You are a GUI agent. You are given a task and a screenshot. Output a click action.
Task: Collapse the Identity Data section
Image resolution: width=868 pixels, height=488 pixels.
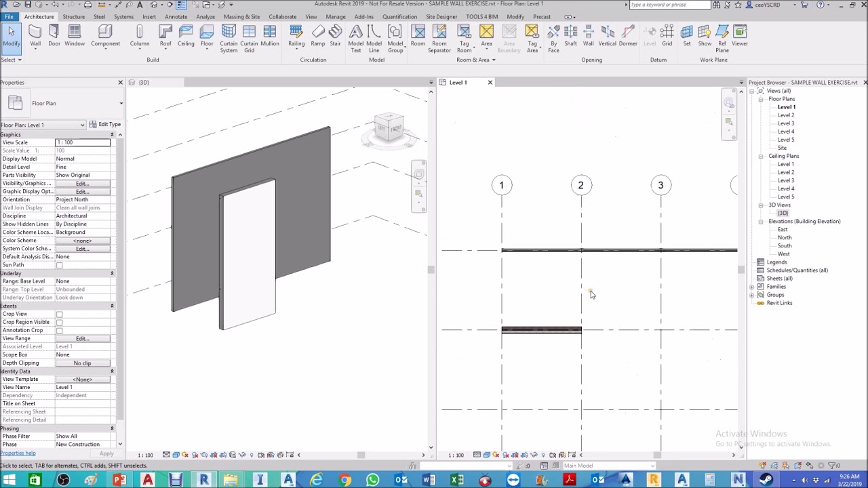tap(112, 371)
